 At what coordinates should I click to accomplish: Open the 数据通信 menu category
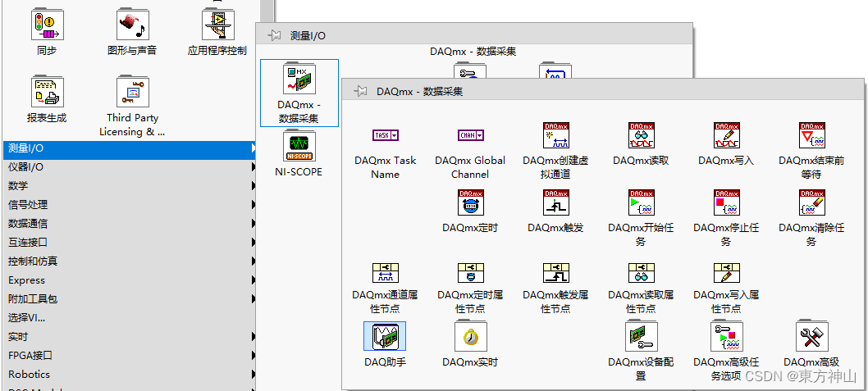129,224
